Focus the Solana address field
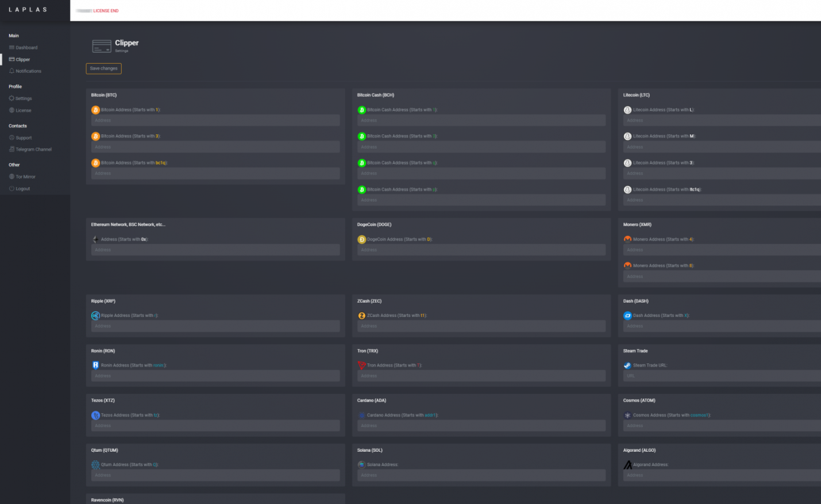821x504 pixels. pyautogui.click(x=481, y=475)
